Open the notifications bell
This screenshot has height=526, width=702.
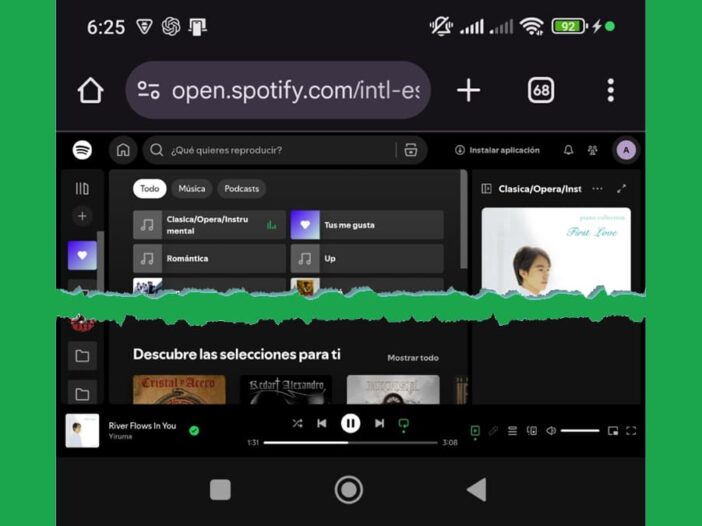[x=568, y=150]
